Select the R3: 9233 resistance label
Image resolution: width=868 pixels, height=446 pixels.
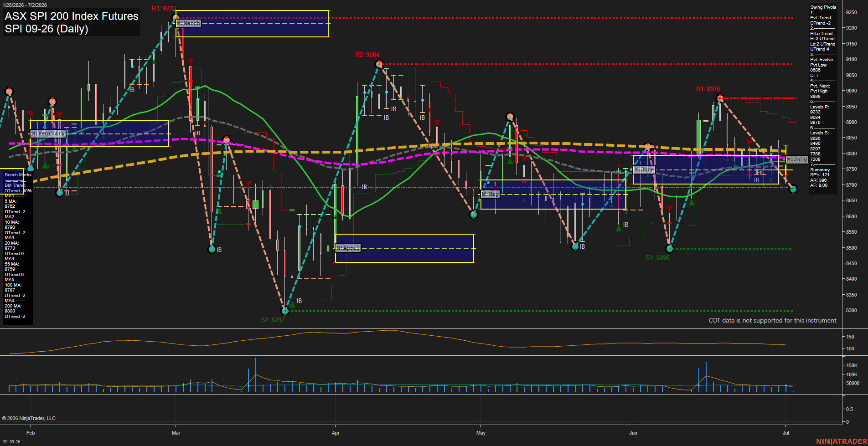[x=164, y=8]
